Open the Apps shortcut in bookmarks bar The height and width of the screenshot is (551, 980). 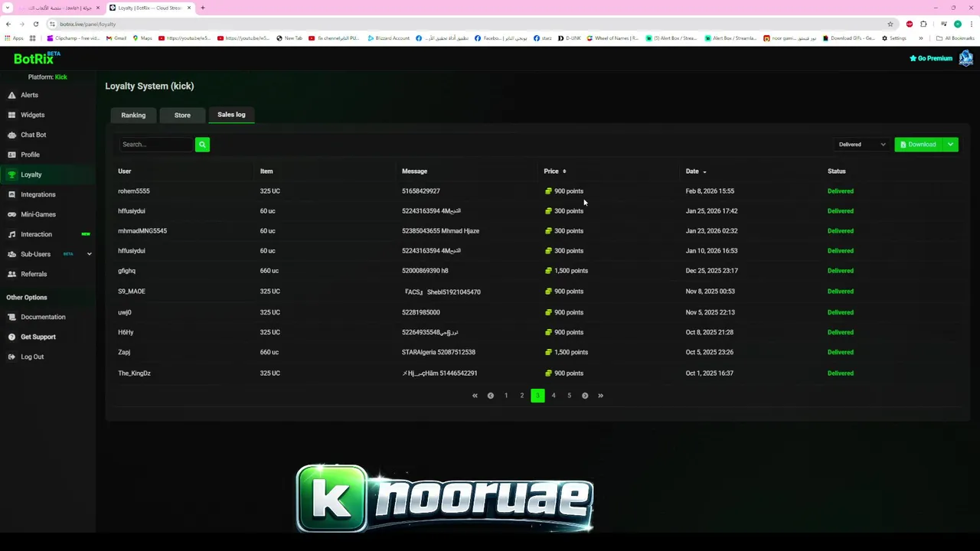[15, 38]
